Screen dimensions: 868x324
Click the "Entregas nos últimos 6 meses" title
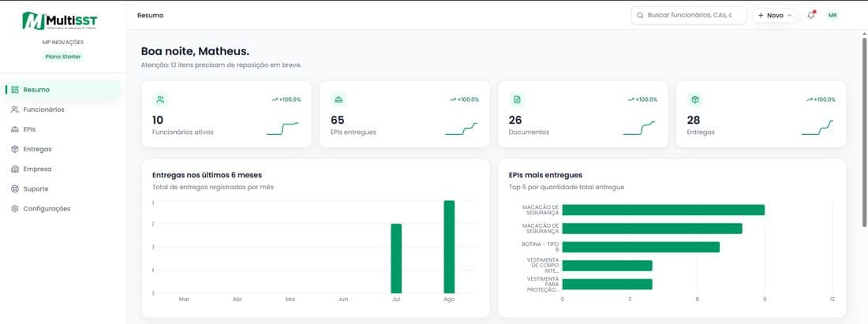pos(207,175)
